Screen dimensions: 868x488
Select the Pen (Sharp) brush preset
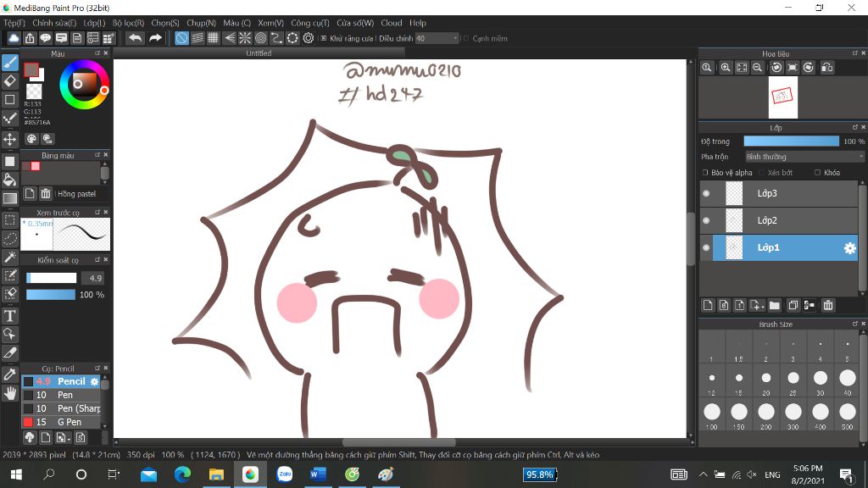point(61,408)
